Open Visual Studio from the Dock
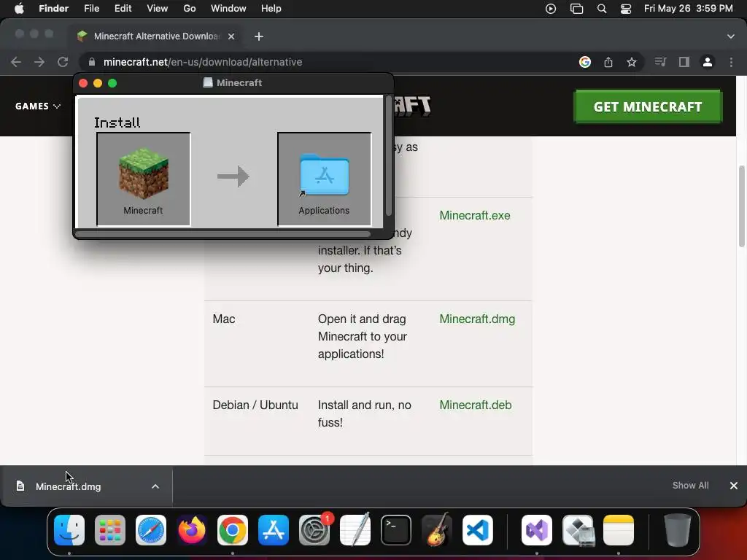Screen dimensions: 747x560 [x=537, y=530]
